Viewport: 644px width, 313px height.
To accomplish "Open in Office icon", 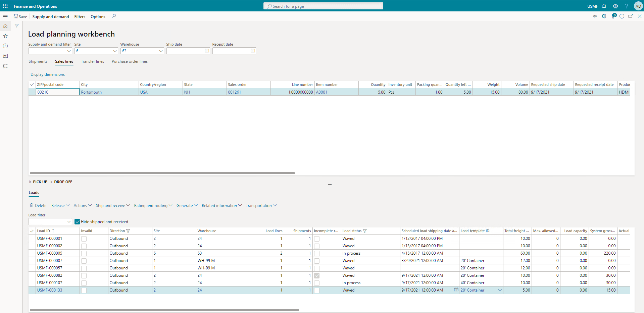I will pos(604,16).
